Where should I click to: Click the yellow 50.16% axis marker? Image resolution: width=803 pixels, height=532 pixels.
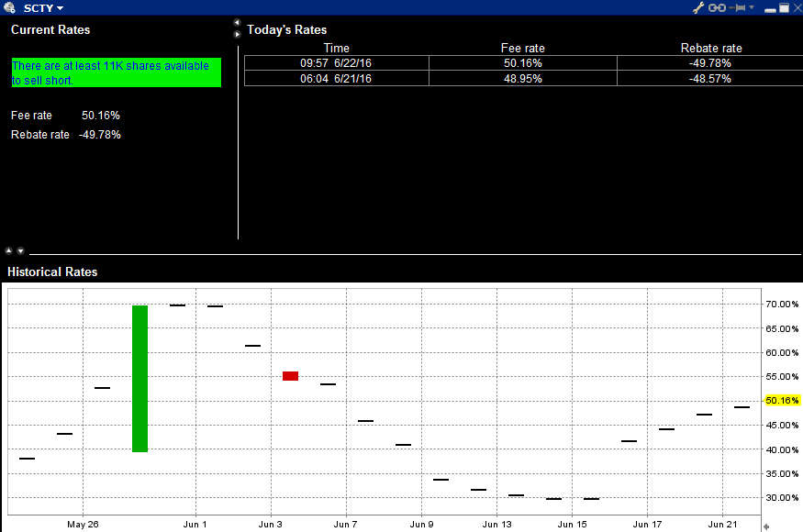(x=782, y=401)
